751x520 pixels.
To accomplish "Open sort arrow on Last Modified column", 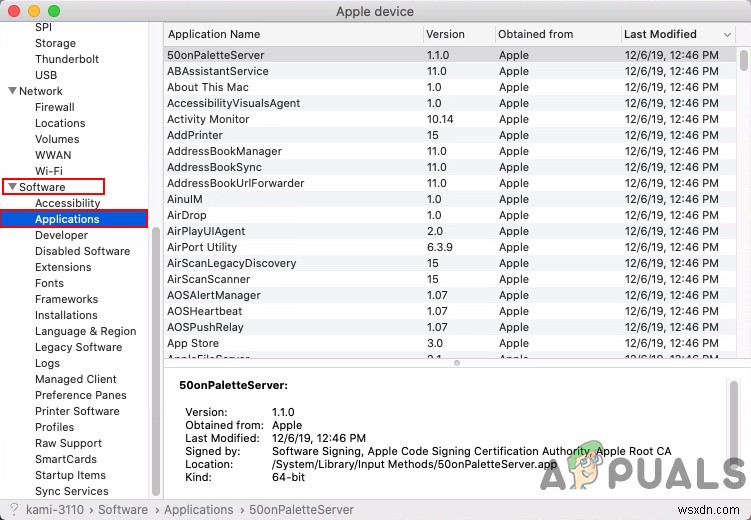I will click(727, 34).
